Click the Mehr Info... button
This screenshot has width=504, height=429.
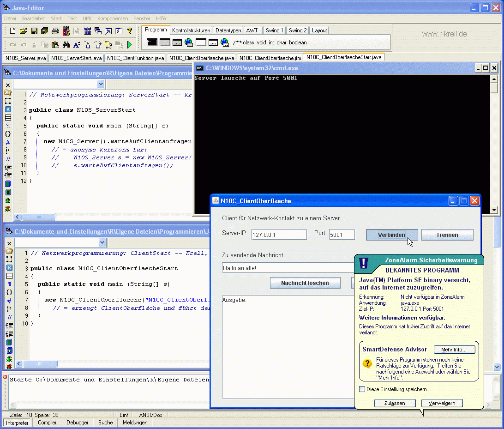454,350
